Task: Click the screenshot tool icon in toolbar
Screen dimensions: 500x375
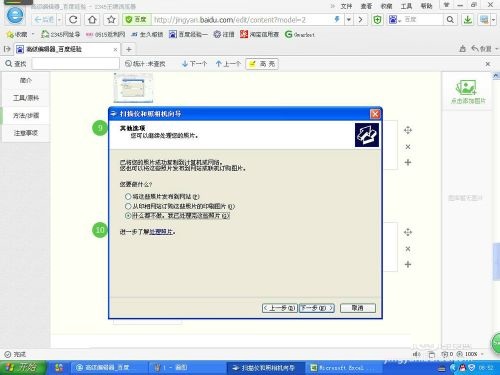Action: [484, 20]
